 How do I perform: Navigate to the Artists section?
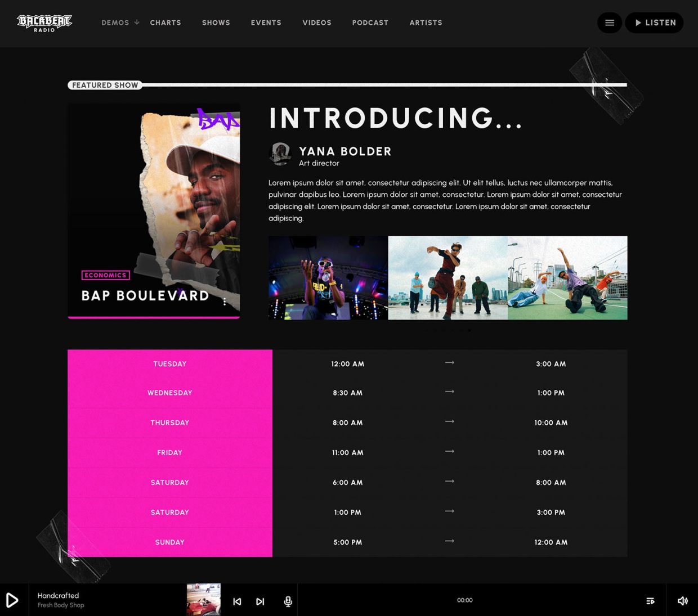point(426,23)
